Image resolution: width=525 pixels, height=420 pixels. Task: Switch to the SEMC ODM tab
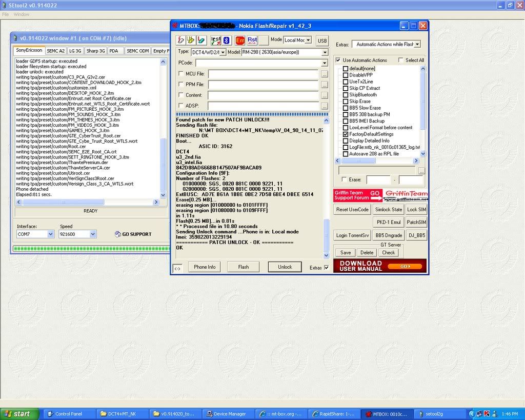(x=137, y=51)
